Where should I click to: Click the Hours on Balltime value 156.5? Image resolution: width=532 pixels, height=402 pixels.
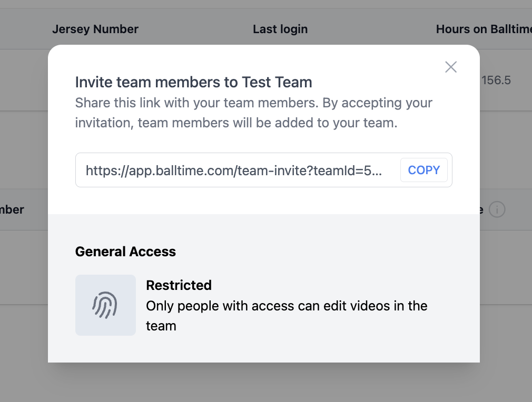[x=497, y=80]
